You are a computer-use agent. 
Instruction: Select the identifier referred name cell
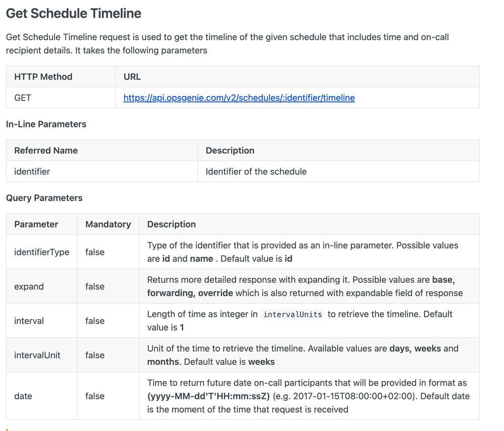pos(102,171)
